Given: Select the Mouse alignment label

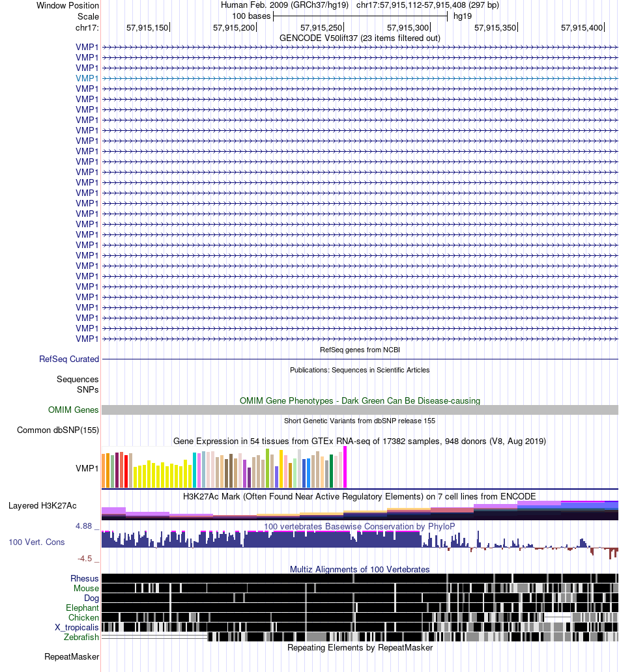Looking at the screenshot, I should click(x=86, y=589).
